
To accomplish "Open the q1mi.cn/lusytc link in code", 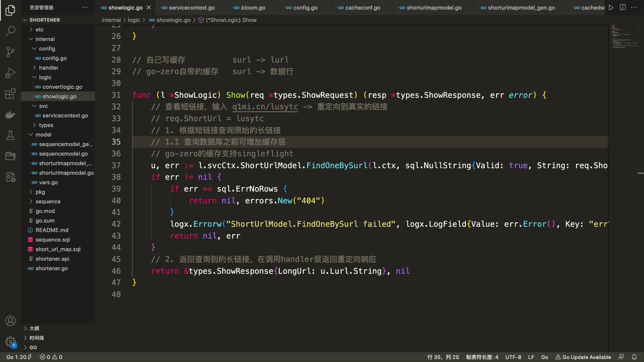I will (x=265, y=107).
